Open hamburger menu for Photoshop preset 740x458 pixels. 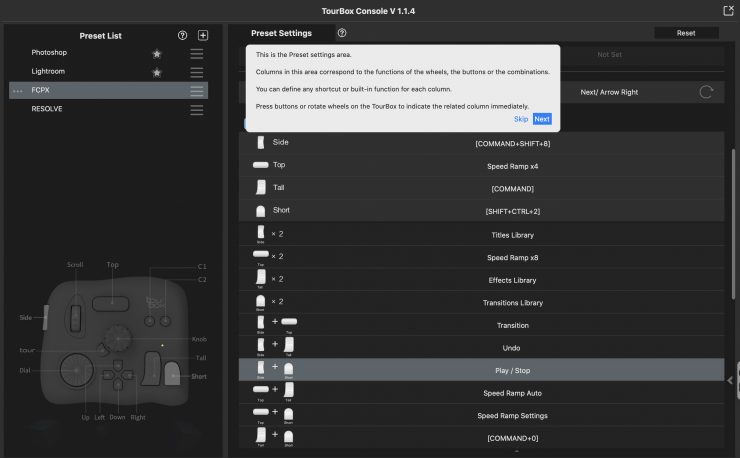click(197, 53)
